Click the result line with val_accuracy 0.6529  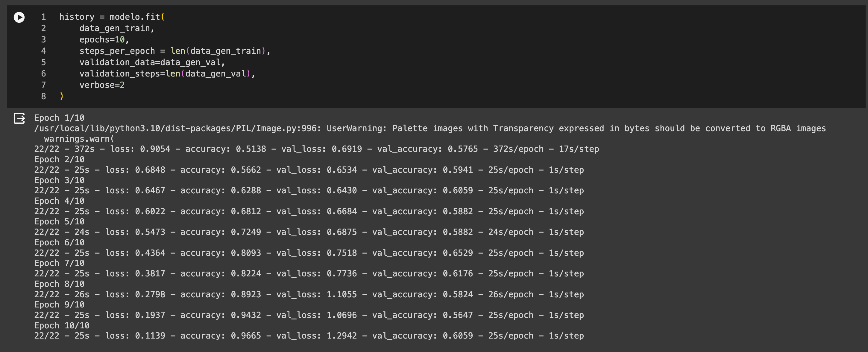click(x=309, y=253)
